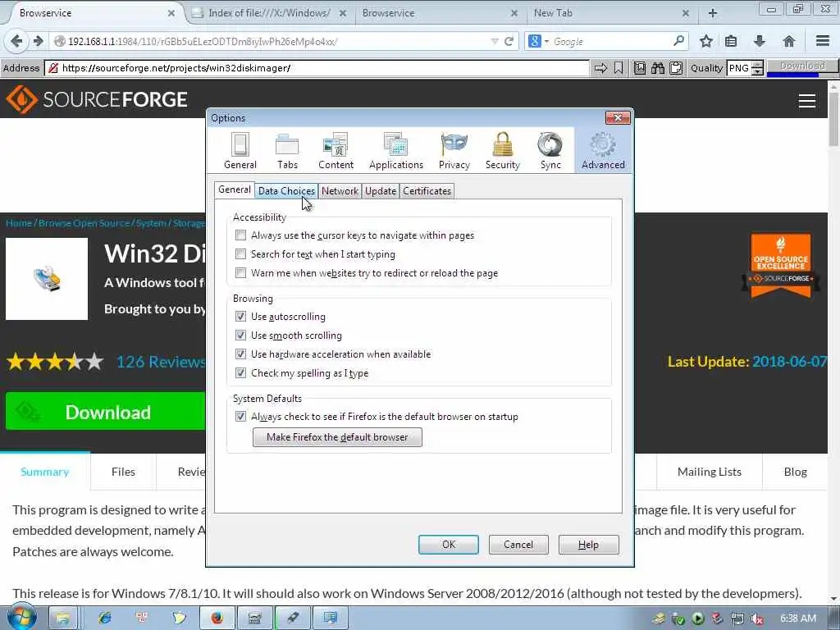
Task: Switch to the Data Choices sub-tab
Action: click(286, 190)
